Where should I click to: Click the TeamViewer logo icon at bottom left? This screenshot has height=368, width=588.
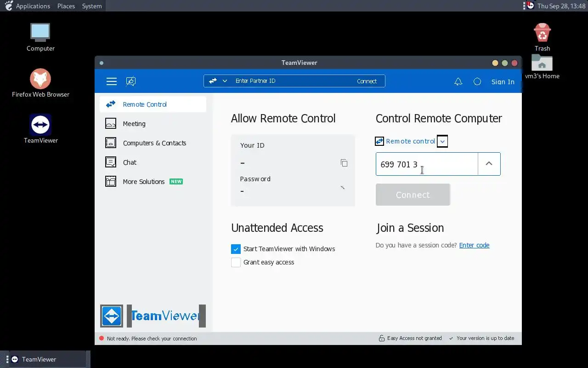tap(112, 316)
